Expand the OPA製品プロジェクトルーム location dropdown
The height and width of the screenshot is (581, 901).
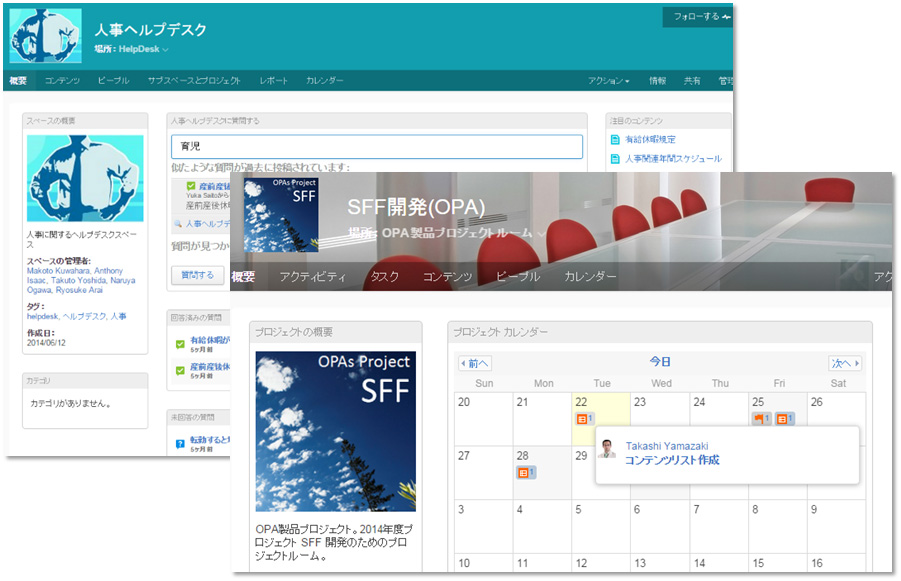(541, 234)
